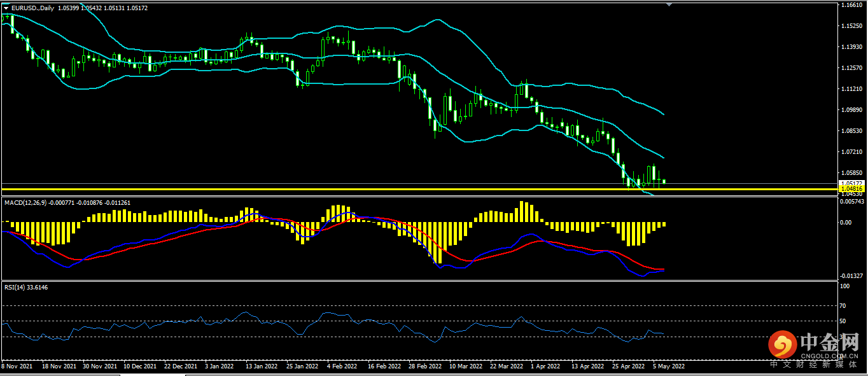
Task: Click the RSI 100 scale label
Action: click(845, 287)
